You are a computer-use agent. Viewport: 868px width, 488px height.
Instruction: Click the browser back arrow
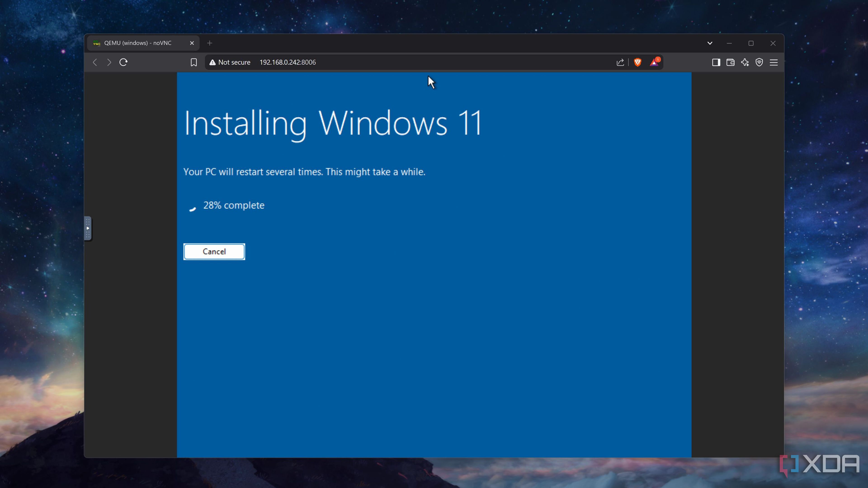click(95, 62)
